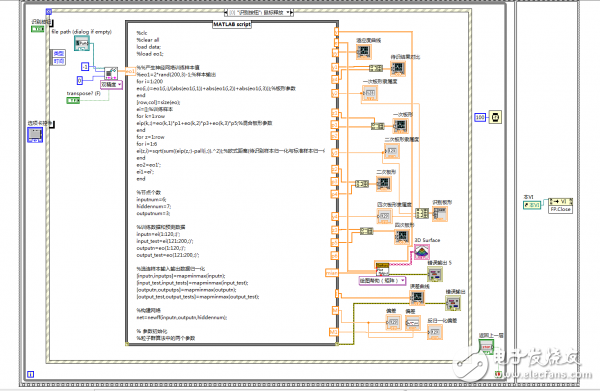Click the 本VI reference constant

[x=532, y=205]
